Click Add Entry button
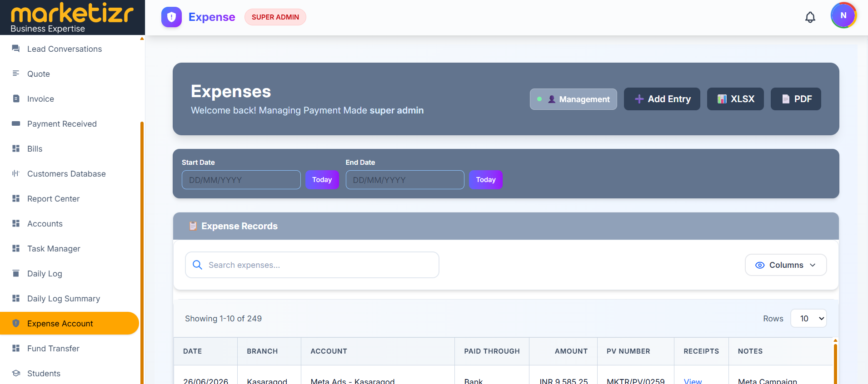Image resolution: width=868 pixels, height=384 pixels. [662, 99]
